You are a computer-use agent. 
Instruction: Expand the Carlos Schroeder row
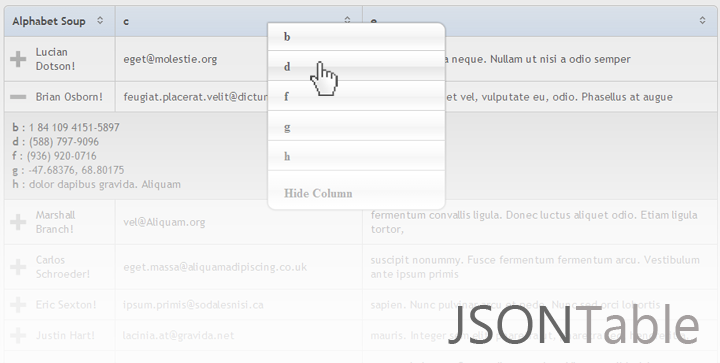(18, 267)
